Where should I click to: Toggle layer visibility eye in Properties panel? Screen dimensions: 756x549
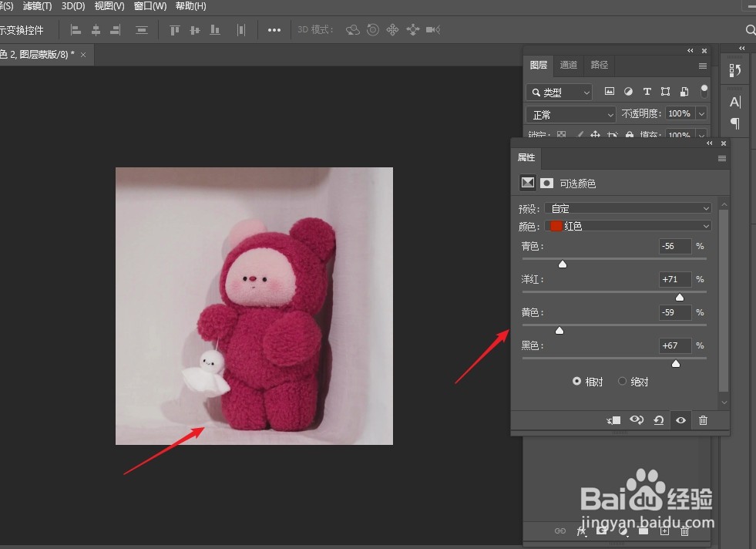(x=680, y=420)
